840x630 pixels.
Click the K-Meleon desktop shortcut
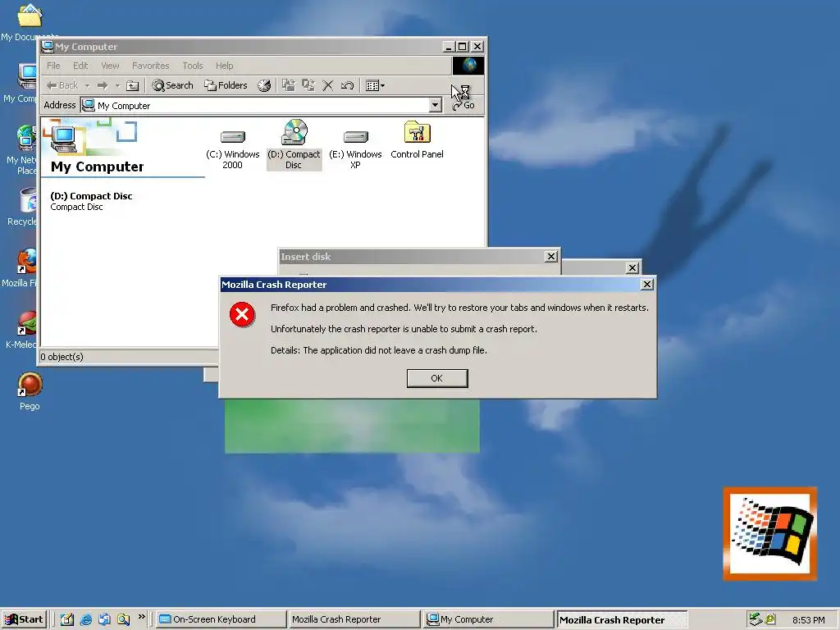[x=24, y=330]
